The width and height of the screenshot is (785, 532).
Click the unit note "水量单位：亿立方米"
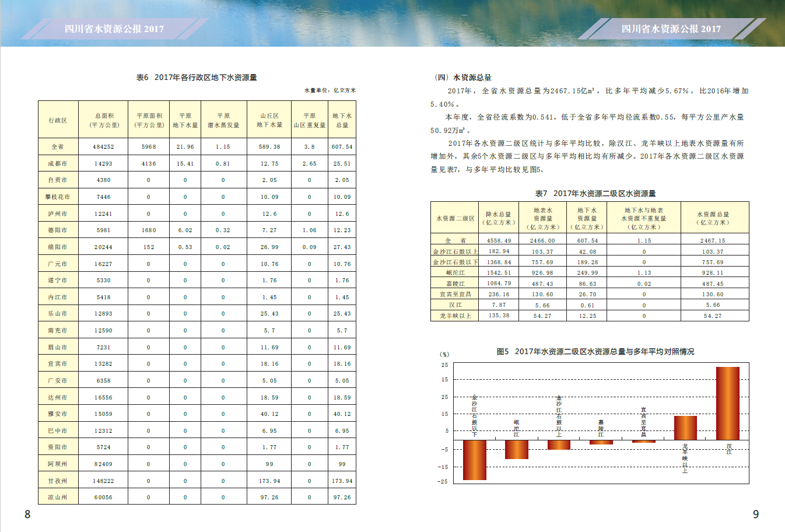click(x=330, y=90)
